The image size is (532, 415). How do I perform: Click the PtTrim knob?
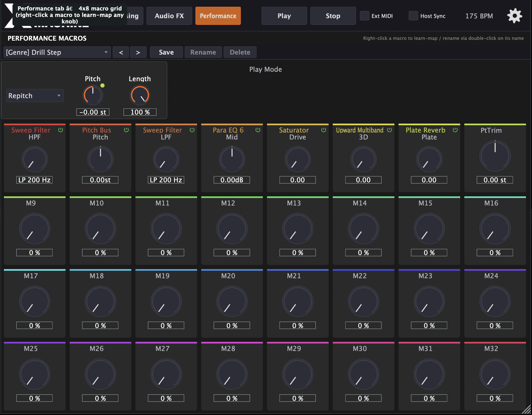click(495, 156)
